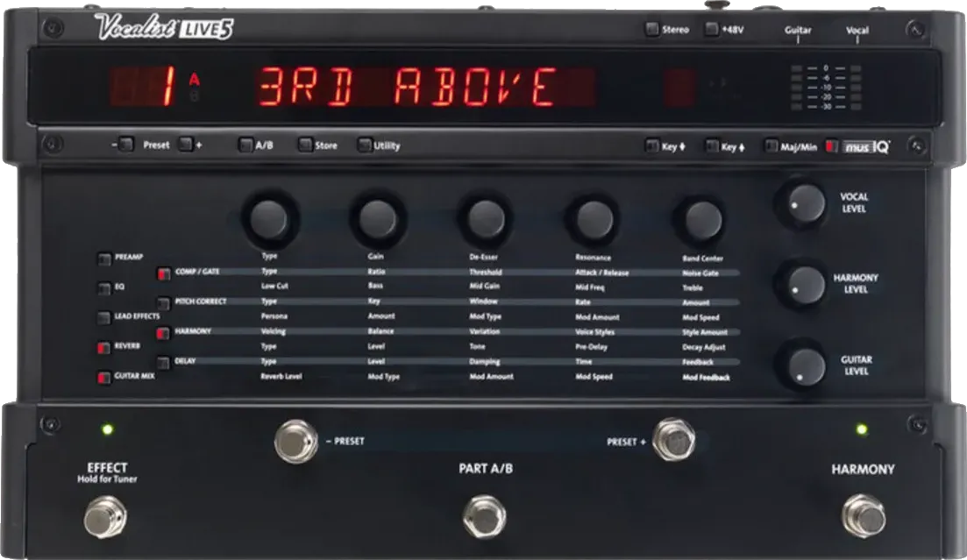Image resolution: width=967 pixels, height=560 pixels.
Task: Toggle the Stereo button
Action: point(651,29)
